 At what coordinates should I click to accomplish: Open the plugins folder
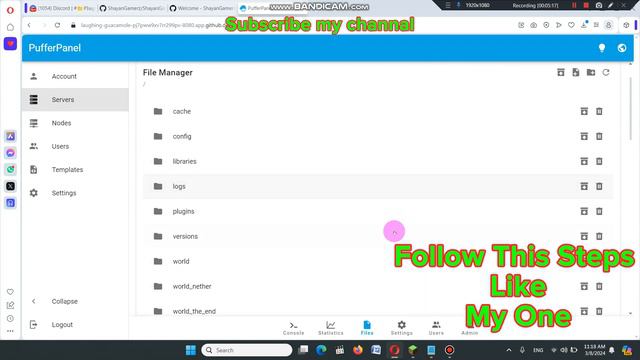[x=378, y=211]
